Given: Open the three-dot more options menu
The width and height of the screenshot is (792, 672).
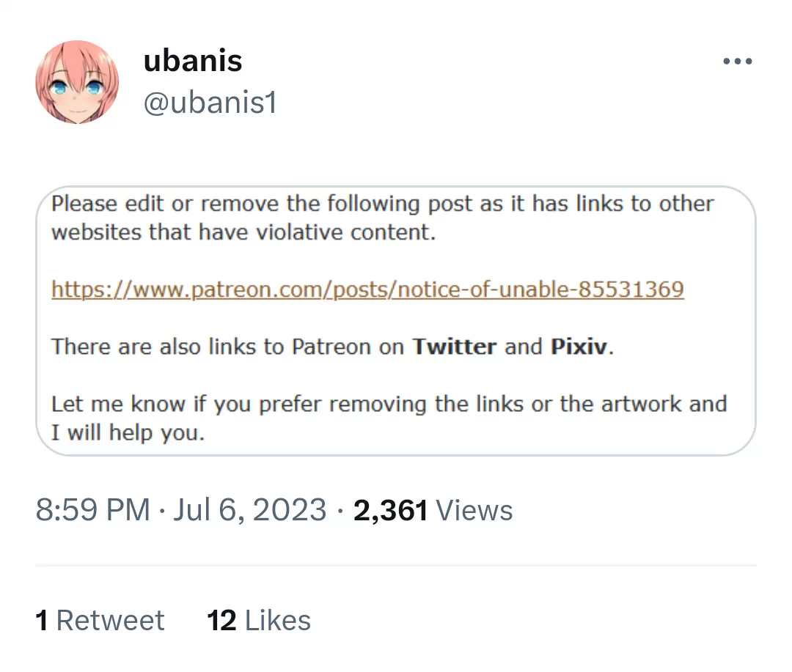Looking at the screenshot, I should click(737, 62).
